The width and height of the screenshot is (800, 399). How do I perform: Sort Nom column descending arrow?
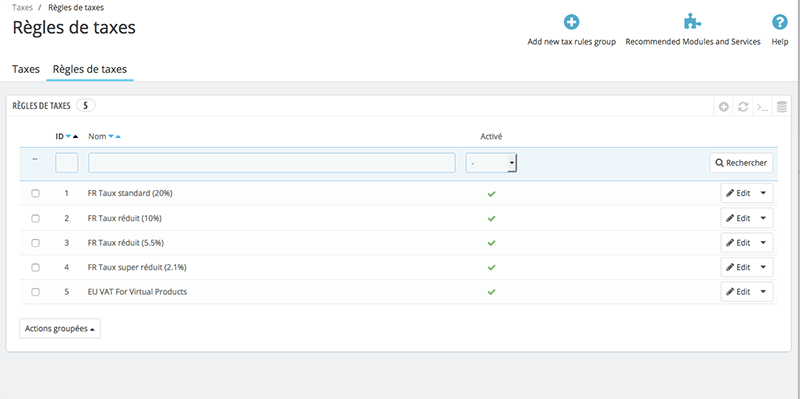click(x=111, y=137)
